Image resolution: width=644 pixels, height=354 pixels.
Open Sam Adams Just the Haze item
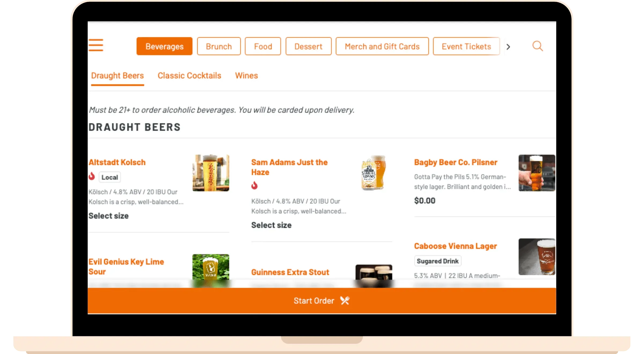[290, 167]
